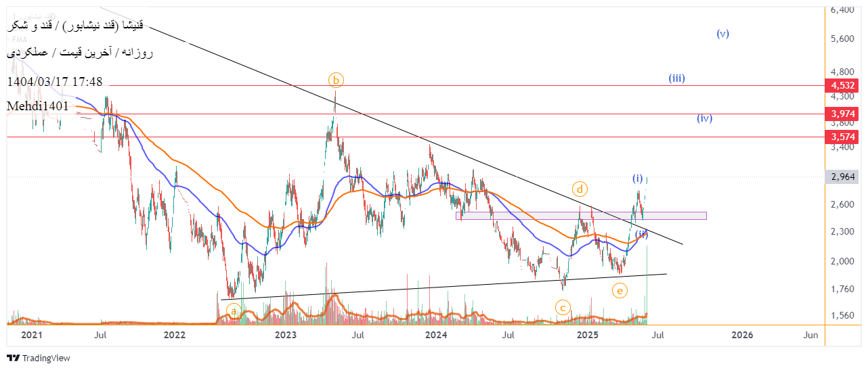Click 2026 on the time axis
Viewport: 868px width, 370px height.
[743, 335]
